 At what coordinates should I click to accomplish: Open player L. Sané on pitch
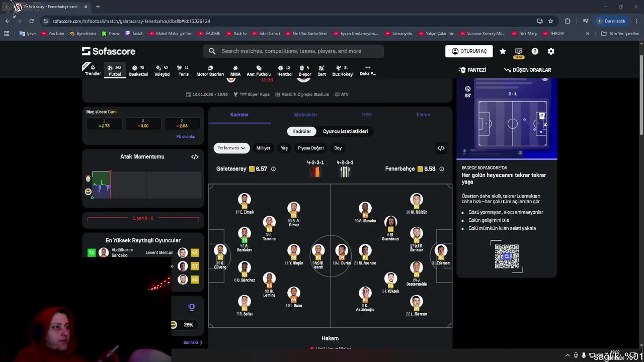tap(294, 298)
